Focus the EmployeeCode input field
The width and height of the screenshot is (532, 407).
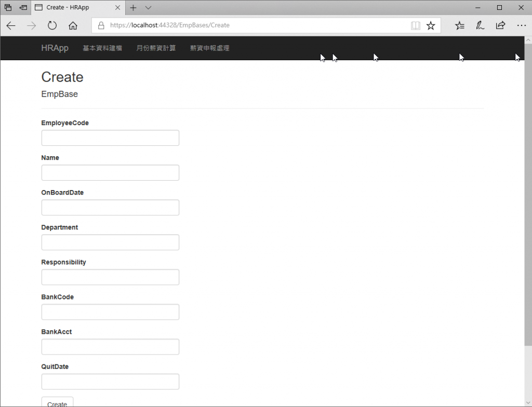pyautogui.click(x=110, y=138)
